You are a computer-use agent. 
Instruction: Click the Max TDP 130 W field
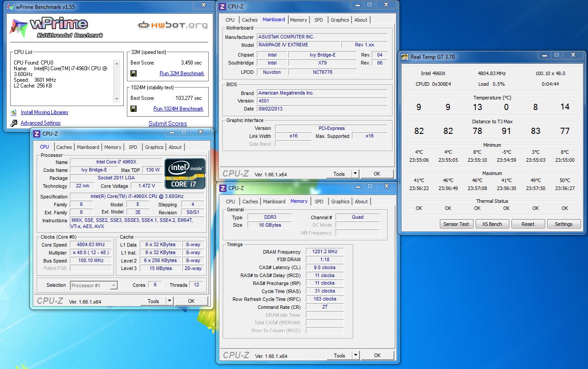click(153, 170)
